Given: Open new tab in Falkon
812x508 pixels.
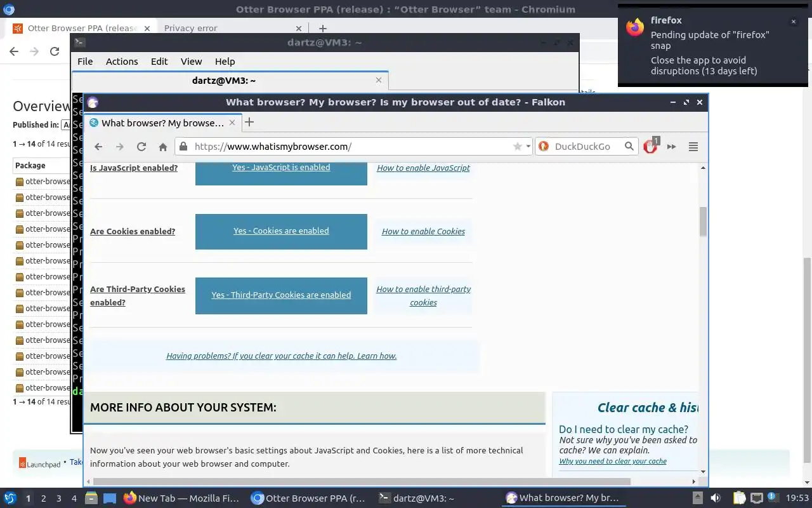Looking at the screenshot, I should tap(249, 123).
